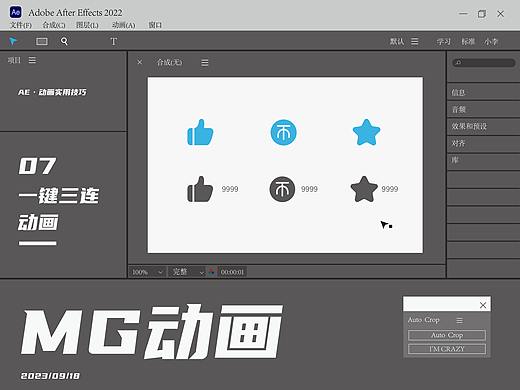The height and width of the screenshot is (390, 520).
Task: Expand the 信息 panel
Action: click(x=483, y=92)
